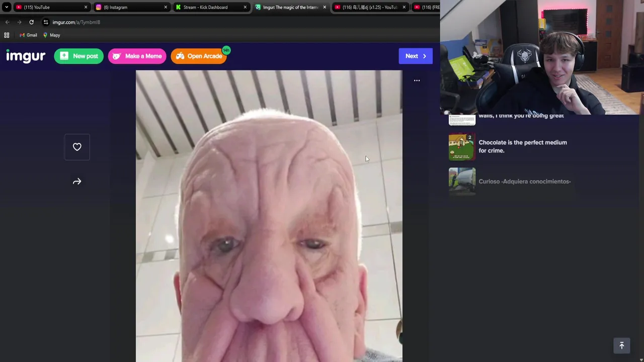Close the Instagram tab
644x362 pixels.
pyautogui.click(x=166, y=7)
